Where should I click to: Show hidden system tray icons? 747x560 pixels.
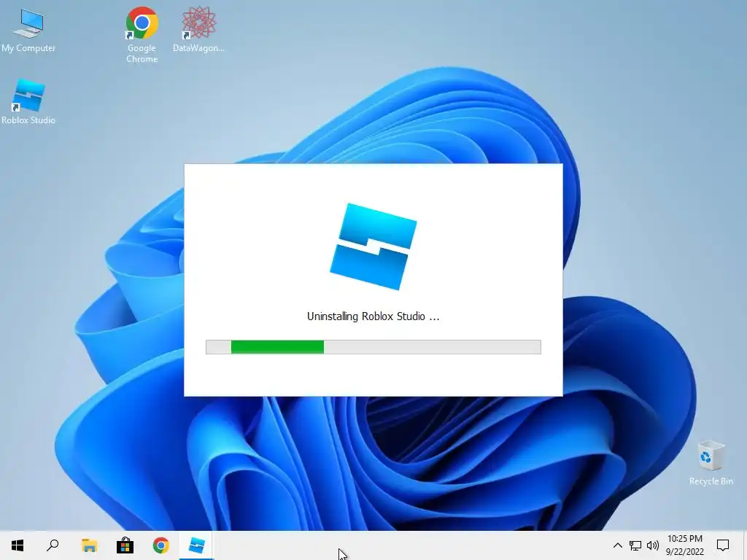point(617,545)
